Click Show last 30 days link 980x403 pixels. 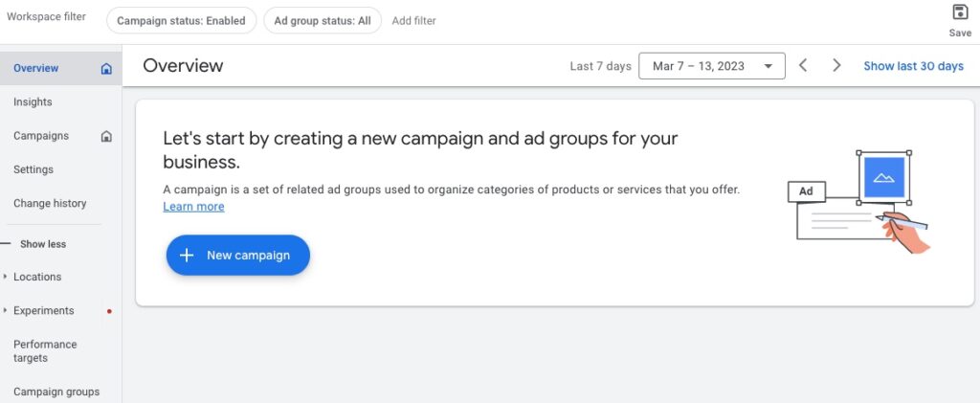tap(913, 66)
